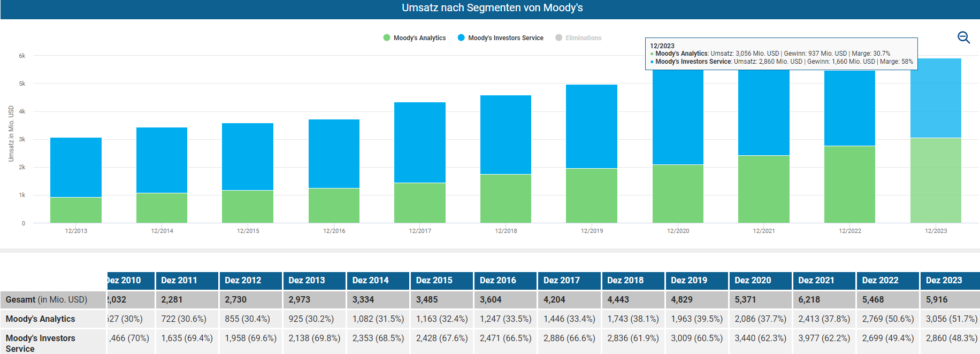Click the Moody's Investors Service row label
Image resolution: width=980 pixels, height=354 pixels.
[41, 343]
